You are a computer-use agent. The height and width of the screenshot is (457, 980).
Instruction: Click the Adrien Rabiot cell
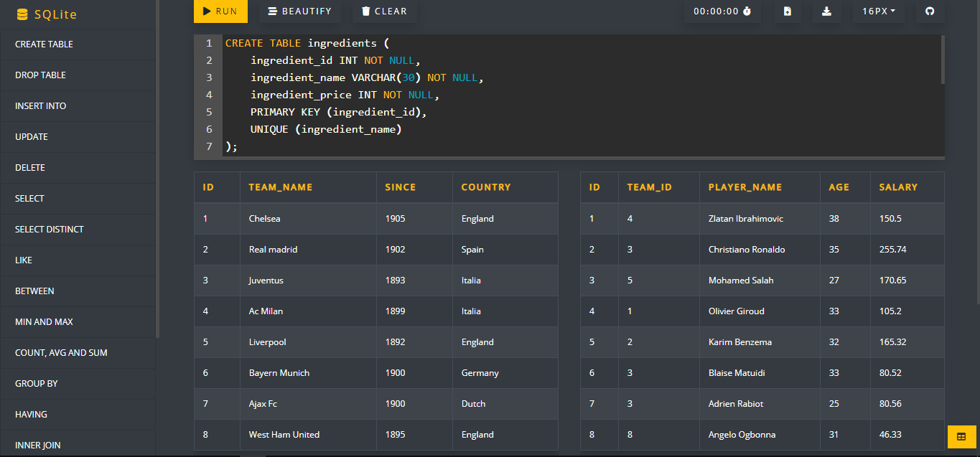click(x=760, y=404)
